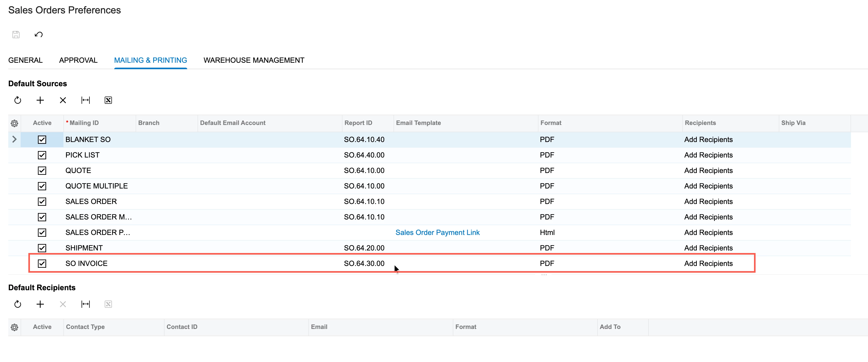Uncheck Active for PICK LIST
Image resolution: width=868 pixels, height=362 pixels.
(42, 155)
